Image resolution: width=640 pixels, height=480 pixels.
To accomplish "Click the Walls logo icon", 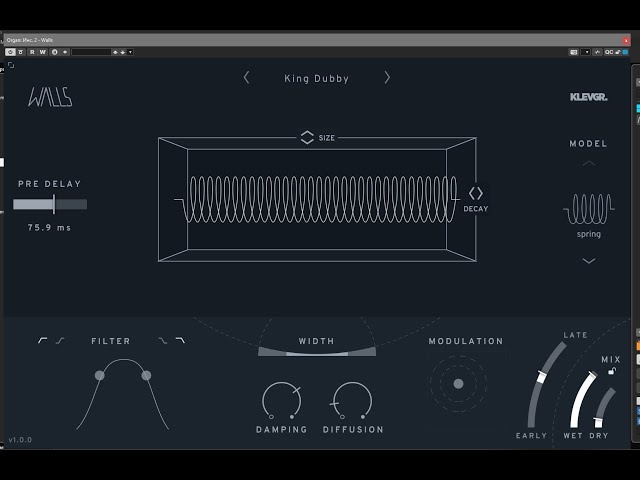I will pos(50,97).
